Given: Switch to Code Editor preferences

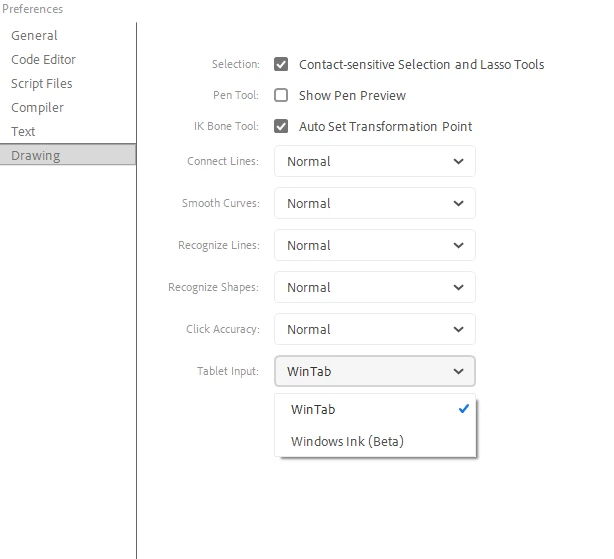Looking at the screenshot, I should click(43, 59).
